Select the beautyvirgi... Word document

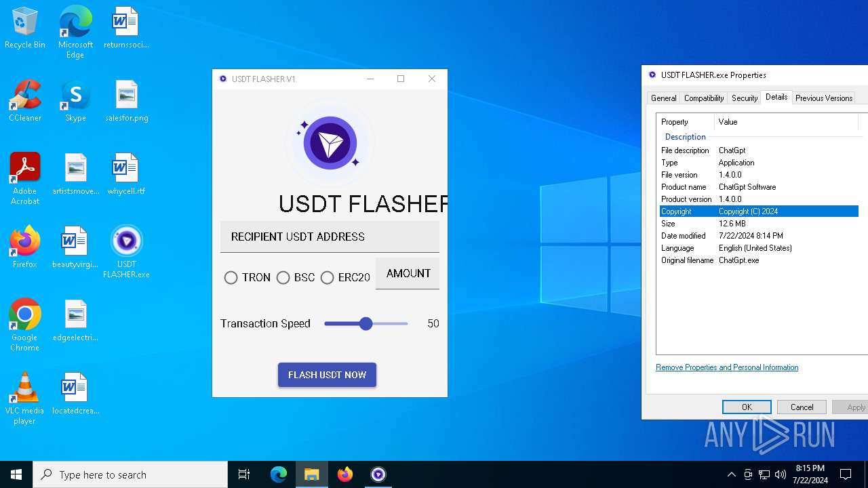pos(75,247)
